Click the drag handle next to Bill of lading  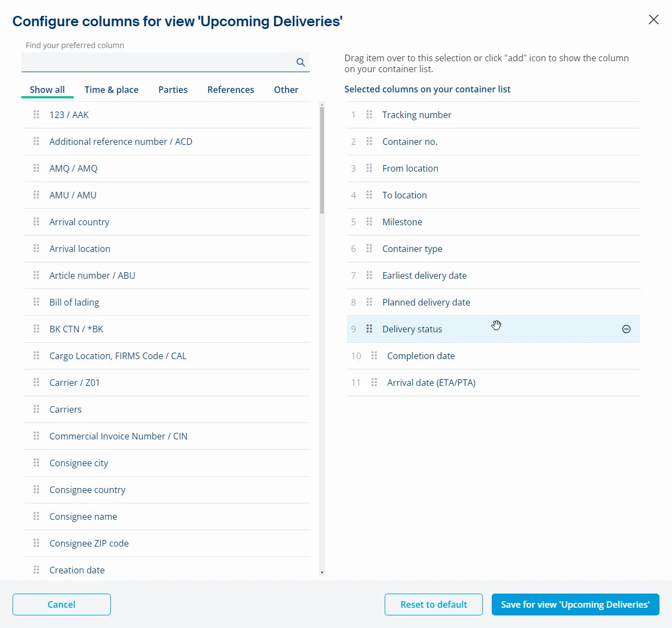tap(36, 302)
